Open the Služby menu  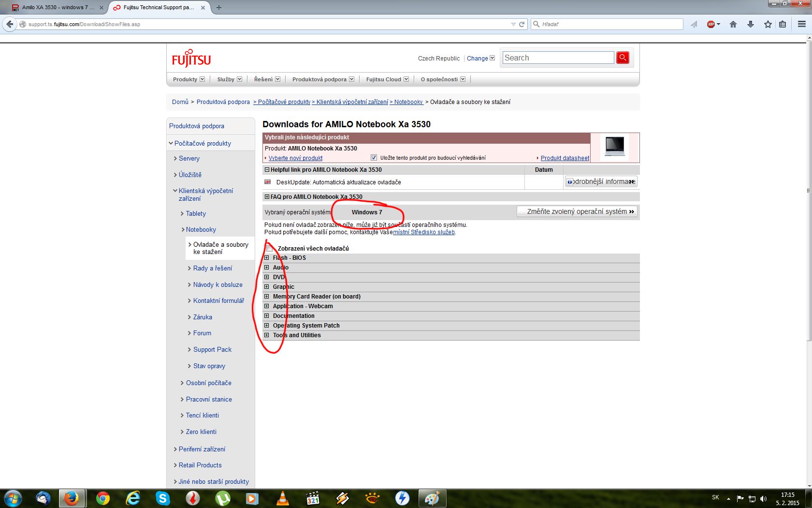(230, 79)
